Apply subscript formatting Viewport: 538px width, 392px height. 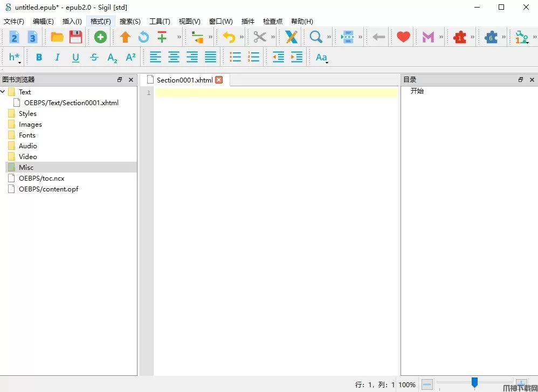click(112, 58)
